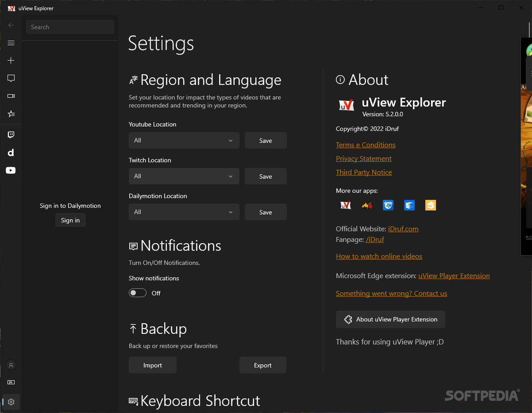Open About uView Player Extension button

point(390,319)
